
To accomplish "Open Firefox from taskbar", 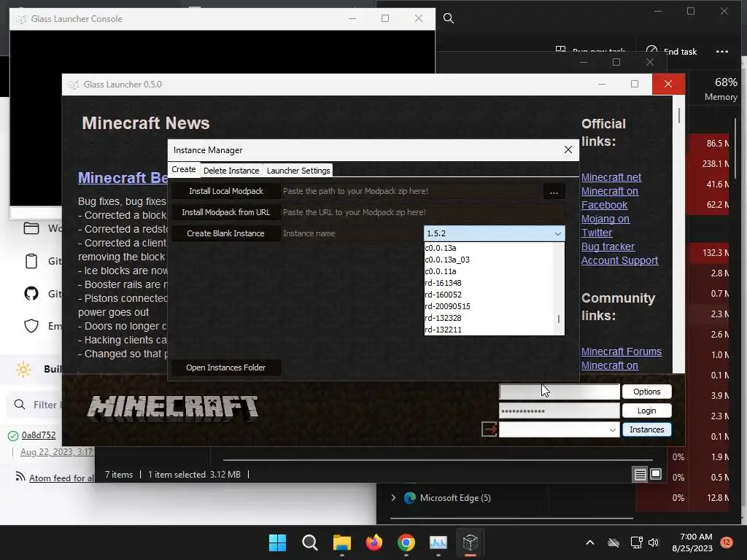I will [x=374, y=542].
